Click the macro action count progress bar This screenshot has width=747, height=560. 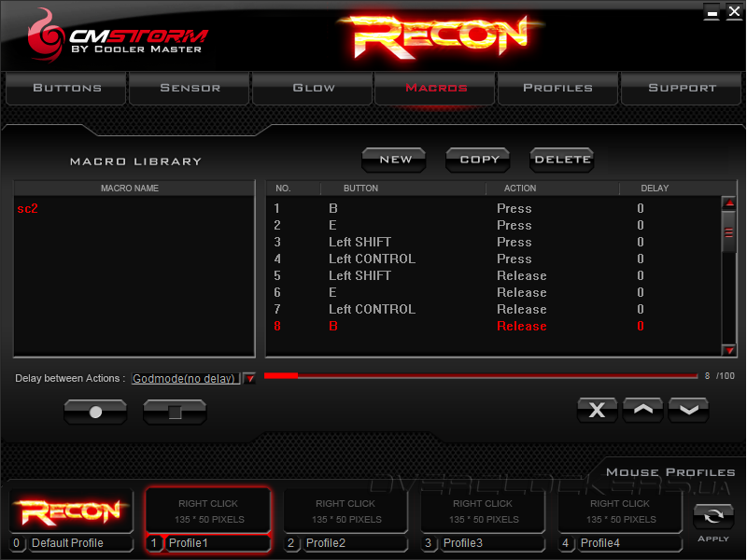click(481, 376)
